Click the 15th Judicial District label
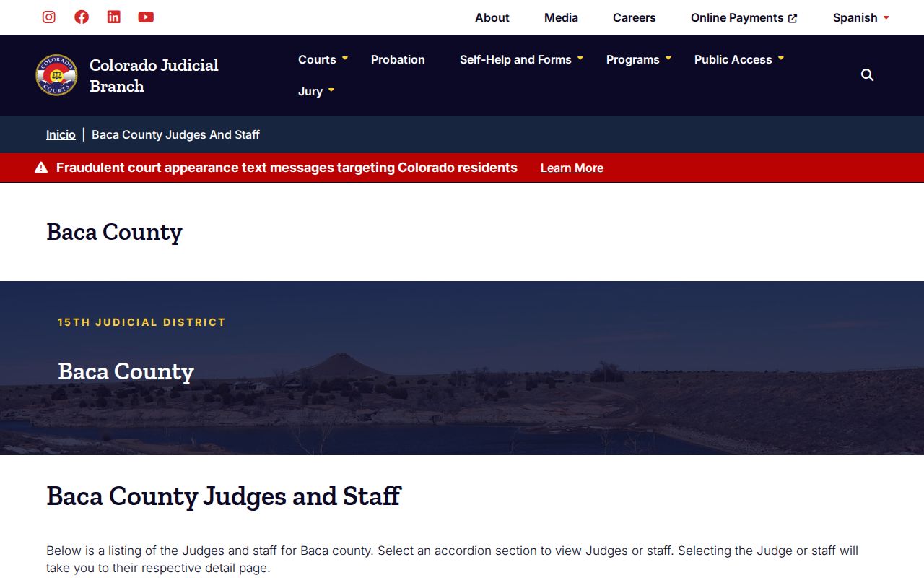924x578 pixels. [141, 322]
